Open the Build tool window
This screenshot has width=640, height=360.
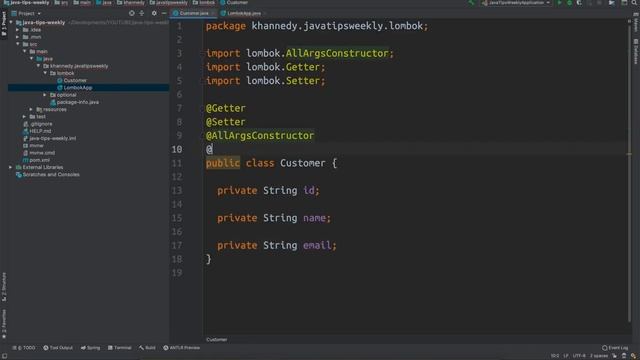pyautogui.click(x=147, y=348)
